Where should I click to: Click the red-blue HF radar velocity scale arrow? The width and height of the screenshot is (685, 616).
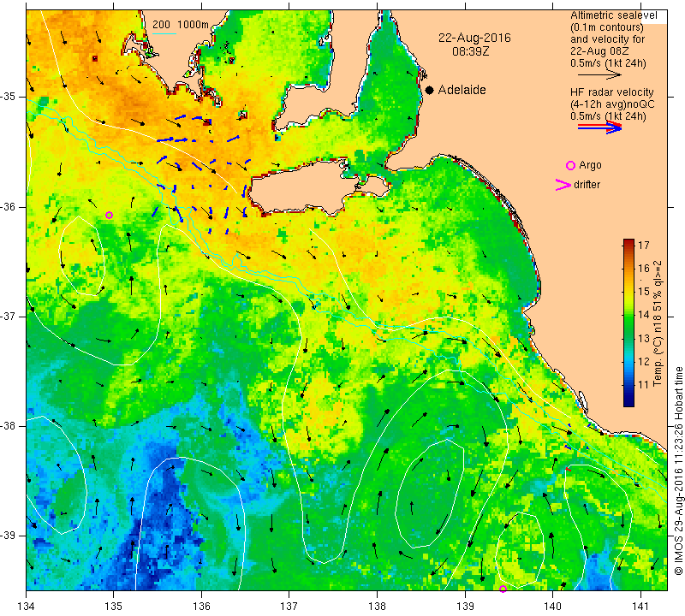click(x=599, y=127)
